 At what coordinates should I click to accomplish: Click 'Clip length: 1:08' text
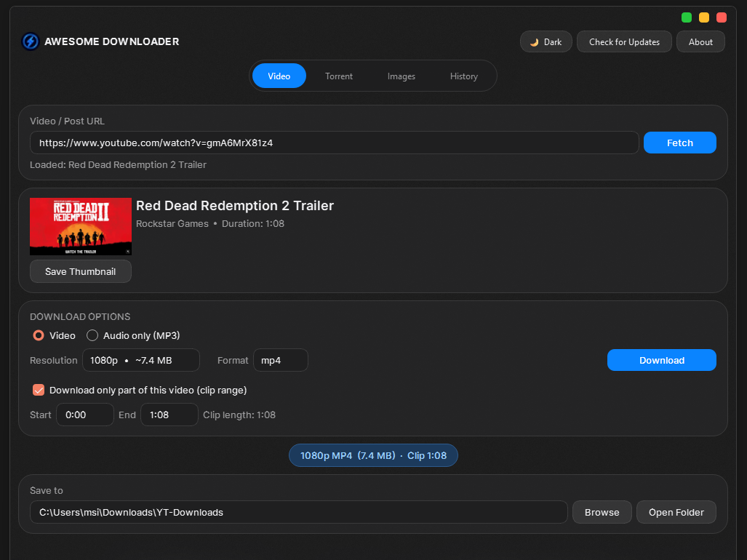[x=239, y=415]
